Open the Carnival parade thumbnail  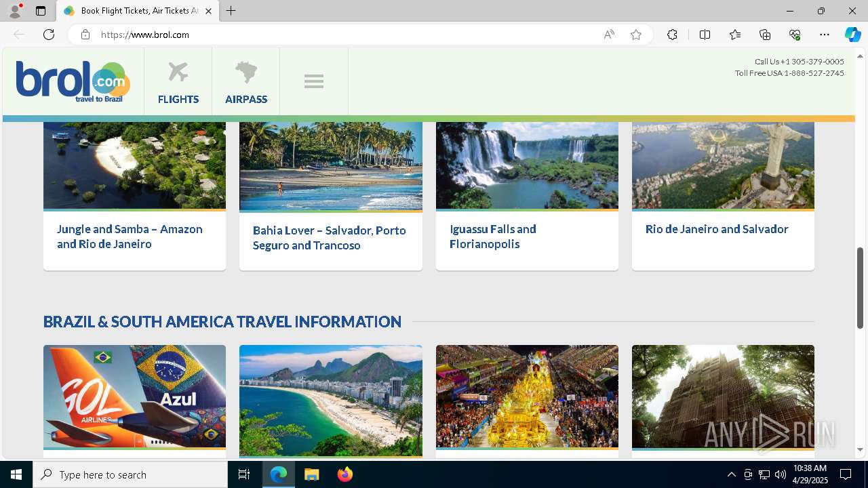pyautogui.click(x=527, y=396)
